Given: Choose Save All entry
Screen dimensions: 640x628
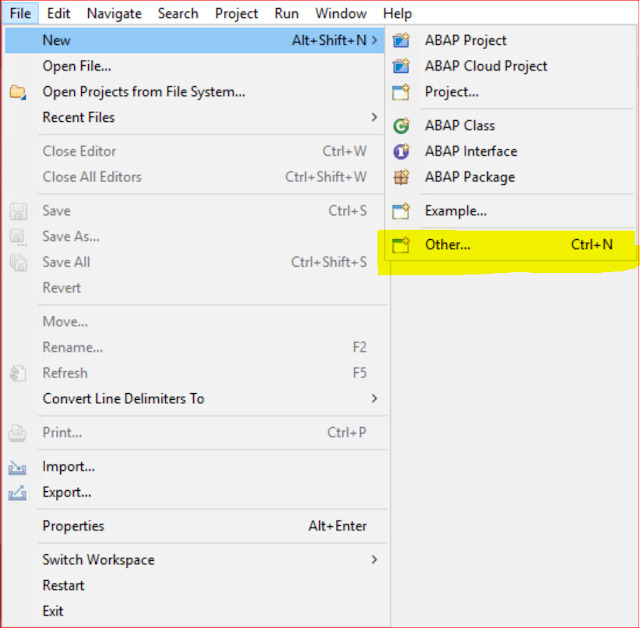Looking at the screenshot, I should pyautogui.click(x=194, y=262).
